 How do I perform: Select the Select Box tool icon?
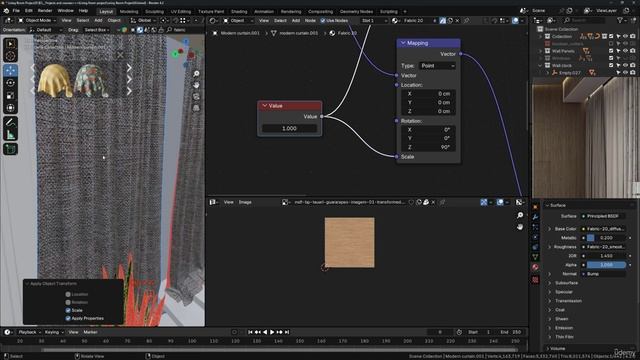coord(10,43)
